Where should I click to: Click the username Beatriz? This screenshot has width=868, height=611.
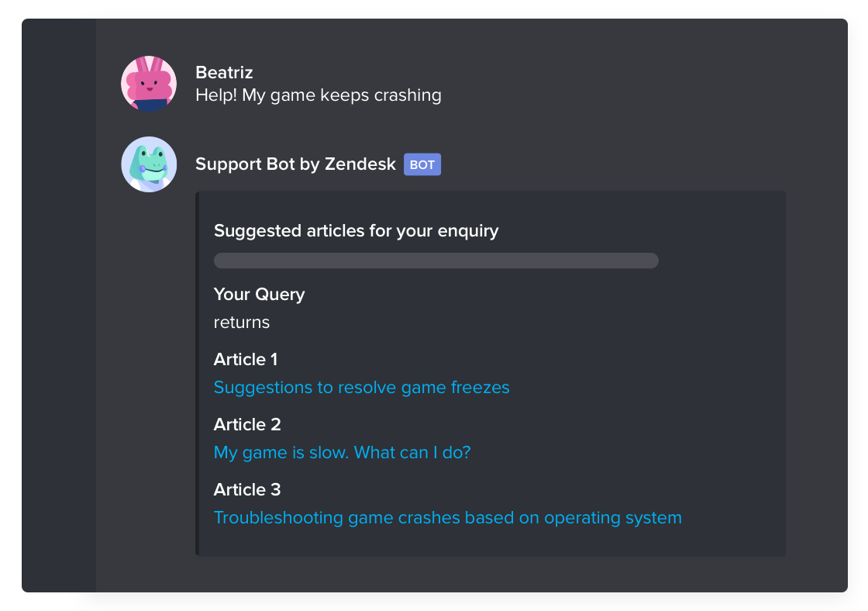[224, 73]
